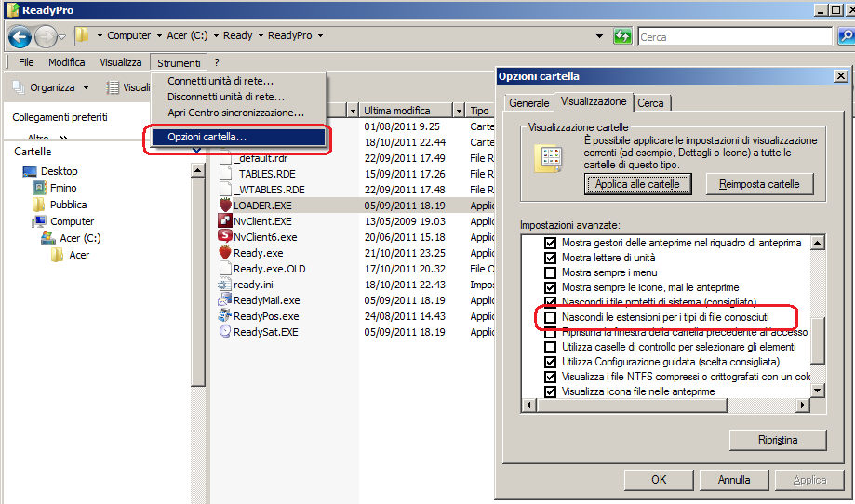Toggle Visualizza i file NTFS compressi checkbox
This screenshot has width=855, height=504.
click(550, 377)
